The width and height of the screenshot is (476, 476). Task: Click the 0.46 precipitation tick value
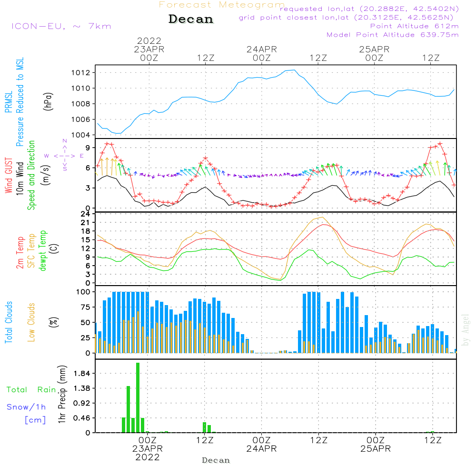click(x=82, y=418)
